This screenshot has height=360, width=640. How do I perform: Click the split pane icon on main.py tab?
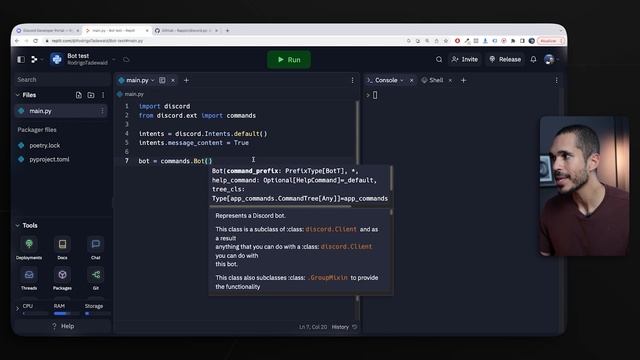pyautogui.click(x=162, y=80)
